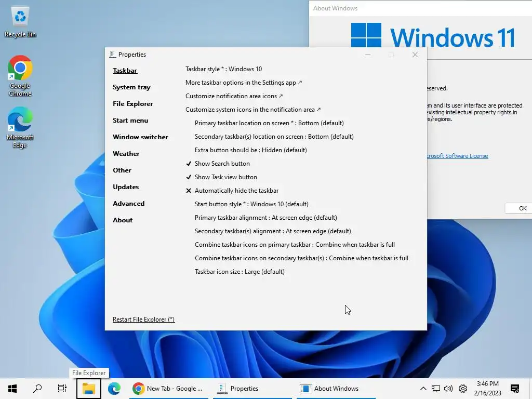The image size is (532, 399).
Task: Open the Other section
Action: [122, 170]
